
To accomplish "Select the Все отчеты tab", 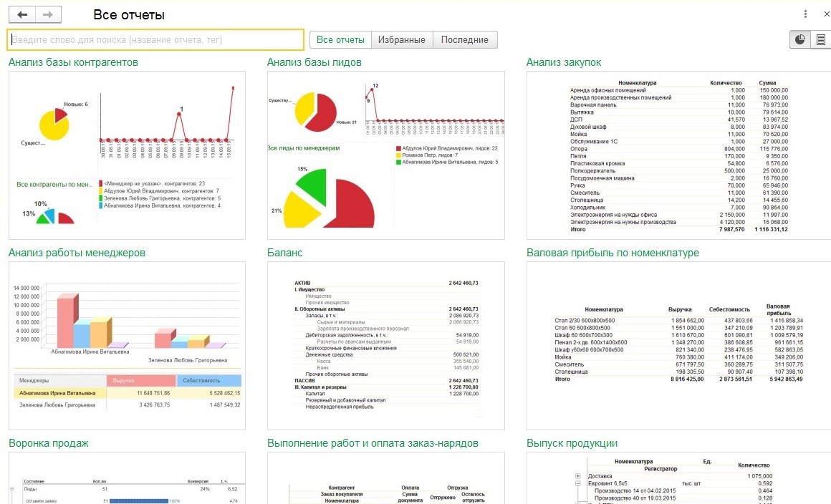I will point(340,40).
